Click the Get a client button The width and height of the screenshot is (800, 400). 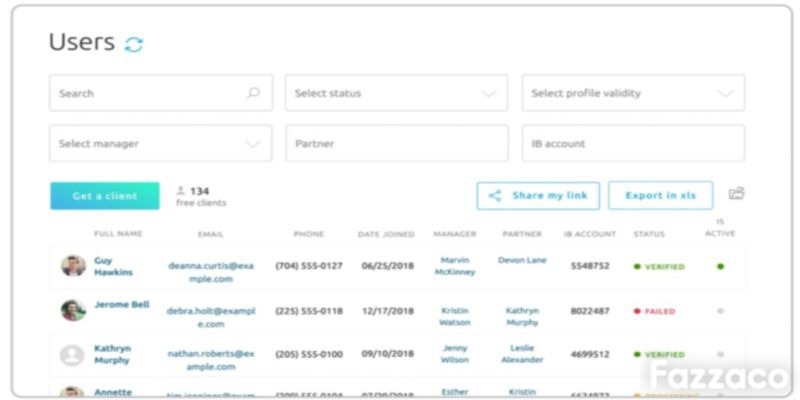(105, 196)
